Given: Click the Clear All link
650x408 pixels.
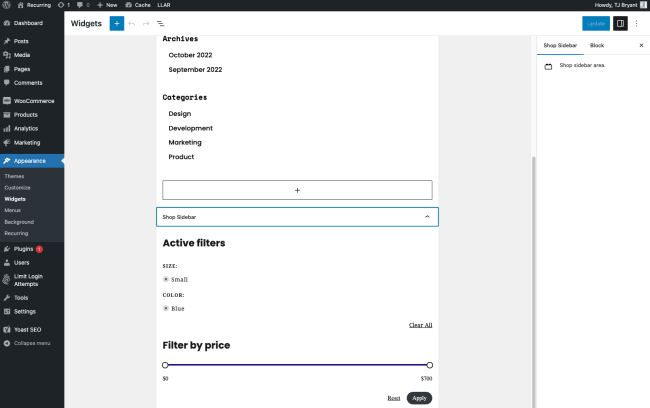Looking at the screenshot, I should pos(421,325).
